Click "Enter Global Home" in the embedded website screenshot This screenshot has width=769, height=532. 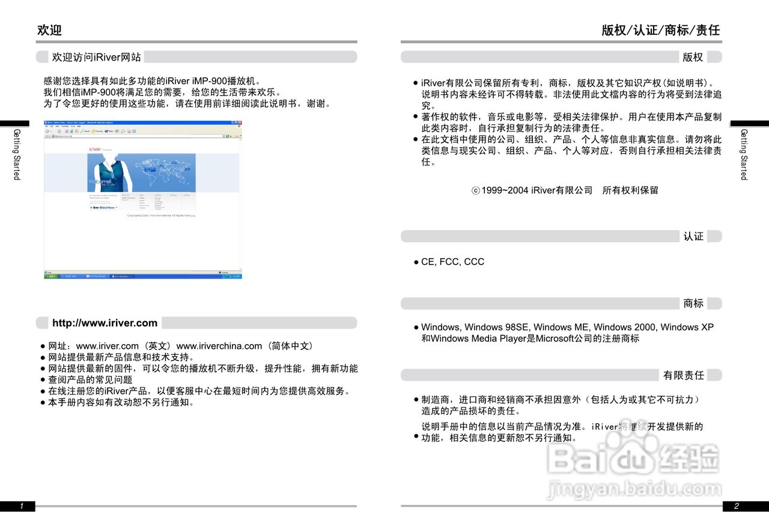click(103, 207)
